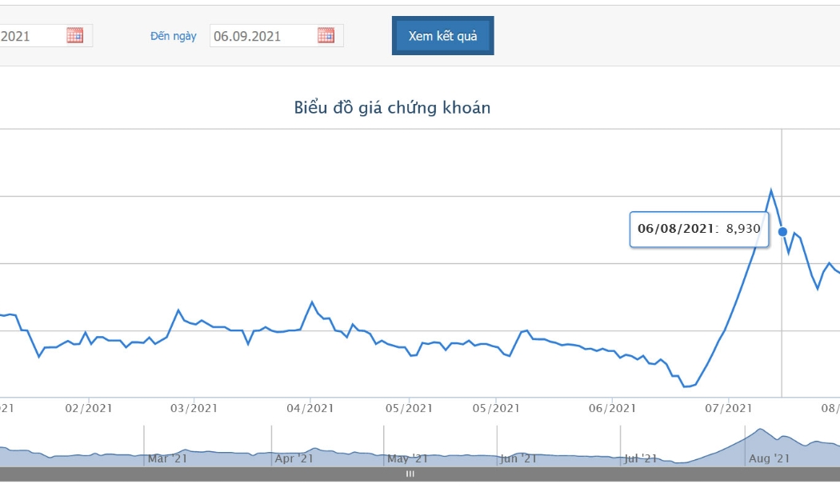The height and width of the screenshot is (504, 840).
Task: Click the 02/2021 x-axis label
Action: (x=88, y=409)
